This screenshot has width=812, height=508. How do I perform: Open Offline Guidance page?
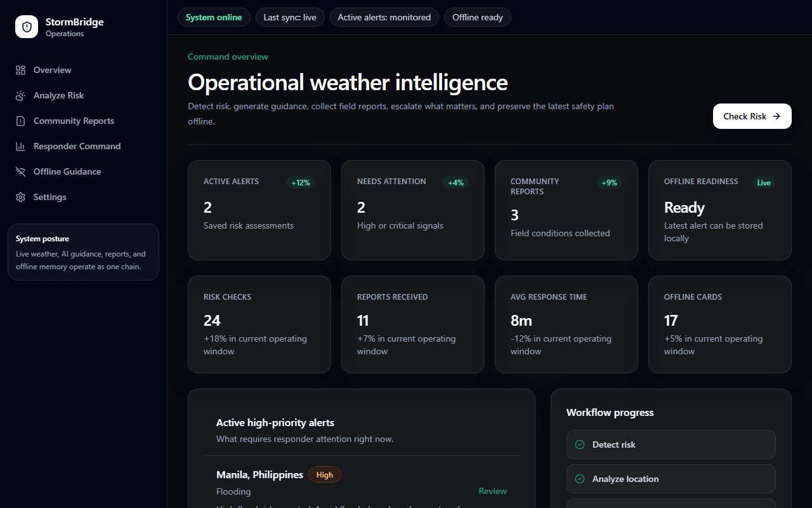(83, 171)
